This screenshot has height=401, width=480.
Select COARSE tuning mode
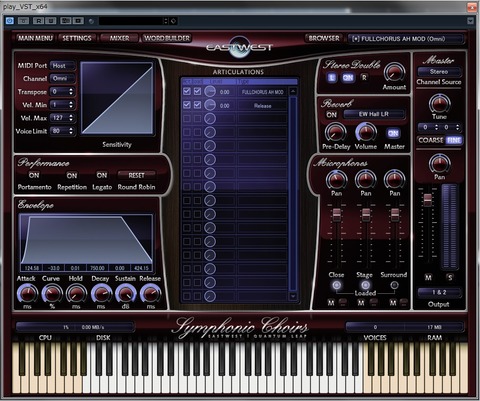pyautogui.click(x=431, y=140)
